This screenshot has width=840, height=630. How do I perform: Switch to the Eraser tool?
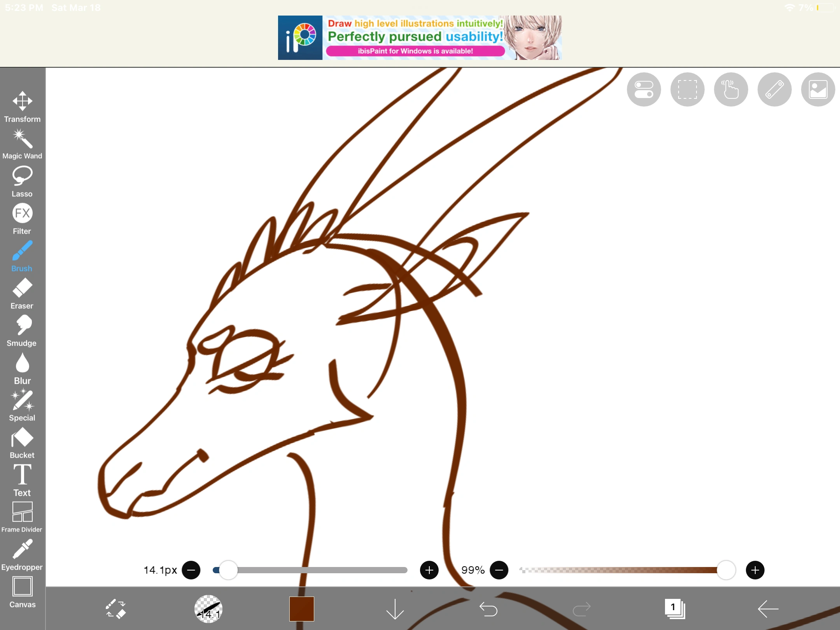pyautogui.click(x=22, y=293)
